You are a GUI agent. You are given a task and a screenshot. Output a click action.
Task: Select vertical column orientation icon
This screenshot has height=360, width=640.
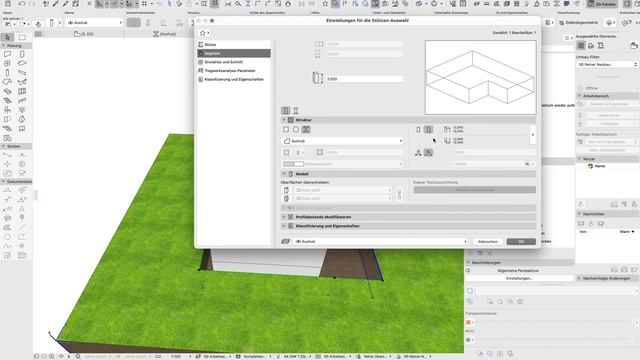tap(418, 130)
